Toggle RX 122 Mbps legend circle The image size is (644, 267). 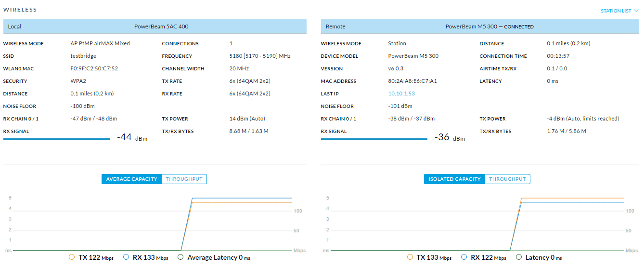click(464, 257)
